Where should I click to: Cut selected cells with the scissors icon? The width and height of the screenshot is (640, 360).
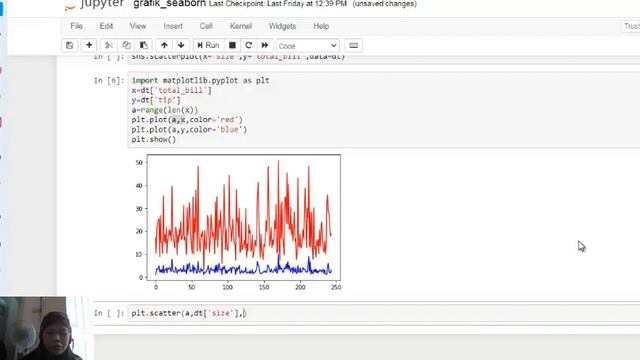pos(109,45)
